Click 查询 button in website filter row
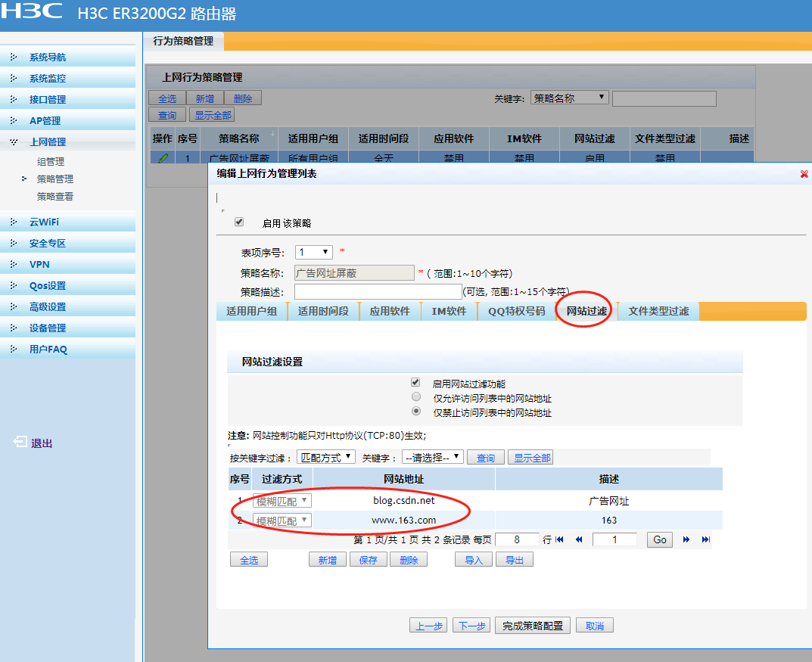The height and width of the screenshot is (662, 812). [x=486, y=458]
